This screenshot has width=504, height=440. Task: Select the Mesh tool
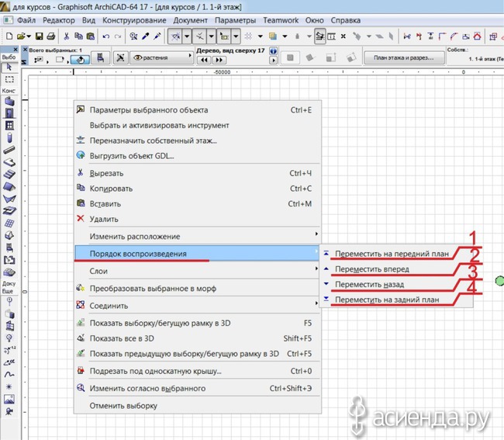pyautogui.click(x=9, y=272)
